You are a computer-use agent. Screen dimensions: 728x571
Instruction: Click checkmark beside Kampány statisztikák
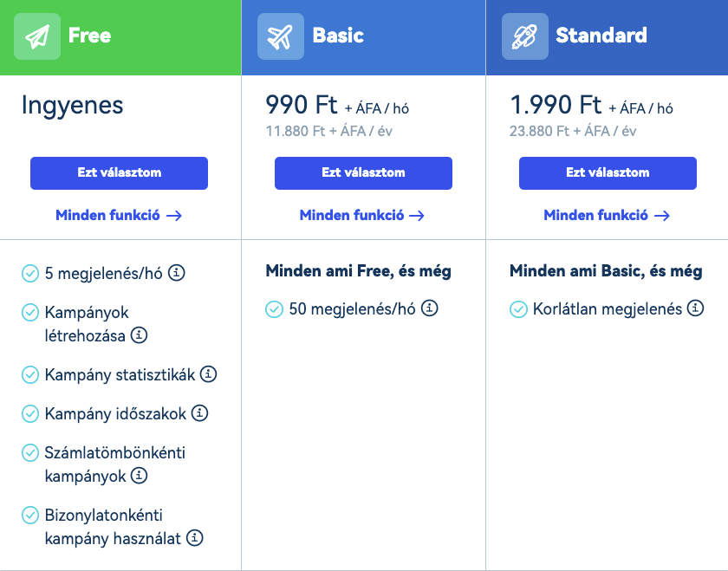30,375
